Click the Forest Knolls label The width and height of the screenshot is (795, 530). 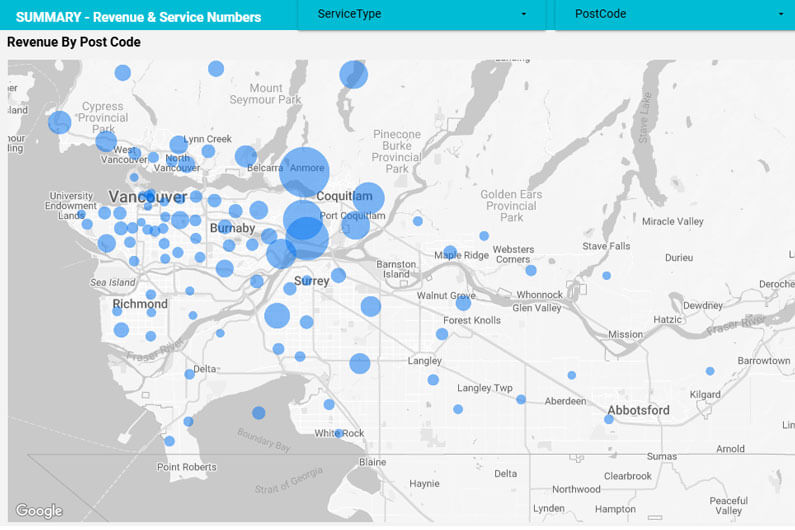click(472, 321)
